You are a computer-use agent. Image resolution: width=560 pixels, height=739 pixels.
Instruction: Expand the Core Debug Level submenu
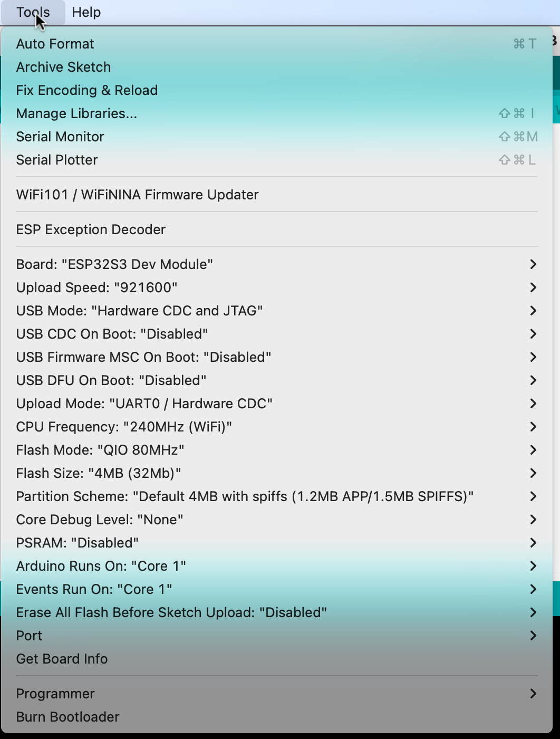pos(100,520)
